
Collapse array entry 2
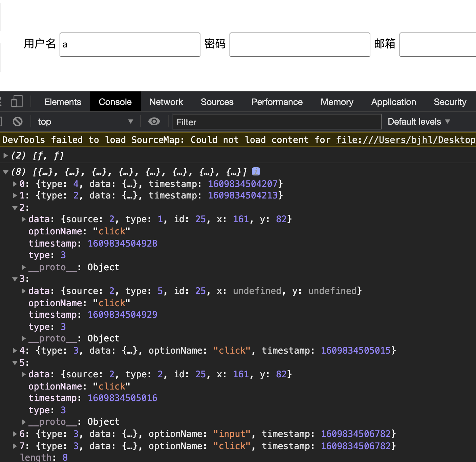click(x=15, y=207)
